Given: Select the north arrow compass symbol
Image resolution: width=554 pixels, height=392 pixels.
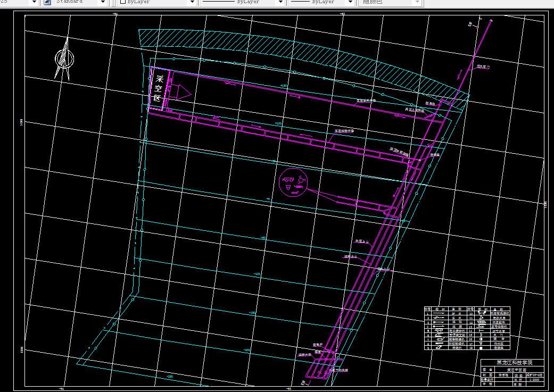Looking at the screenshot, I should [64, 60].
